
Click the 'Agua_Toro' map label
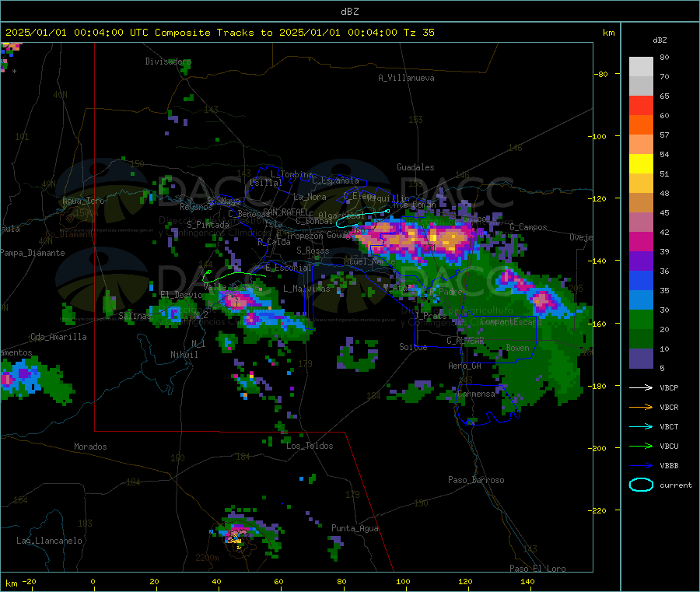tap(83, 201)
